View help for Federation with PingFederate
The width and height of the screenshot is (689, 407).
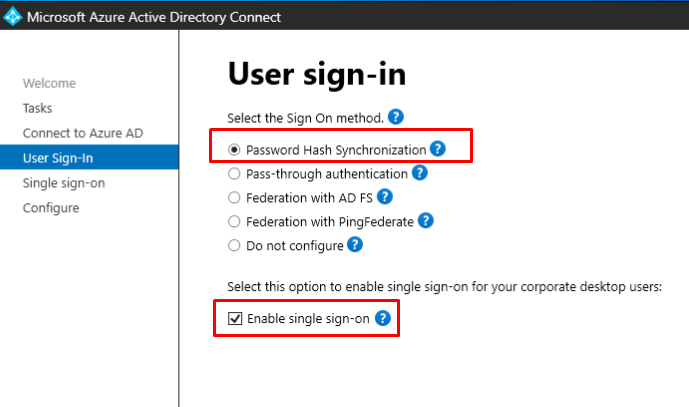coord(425,221)
